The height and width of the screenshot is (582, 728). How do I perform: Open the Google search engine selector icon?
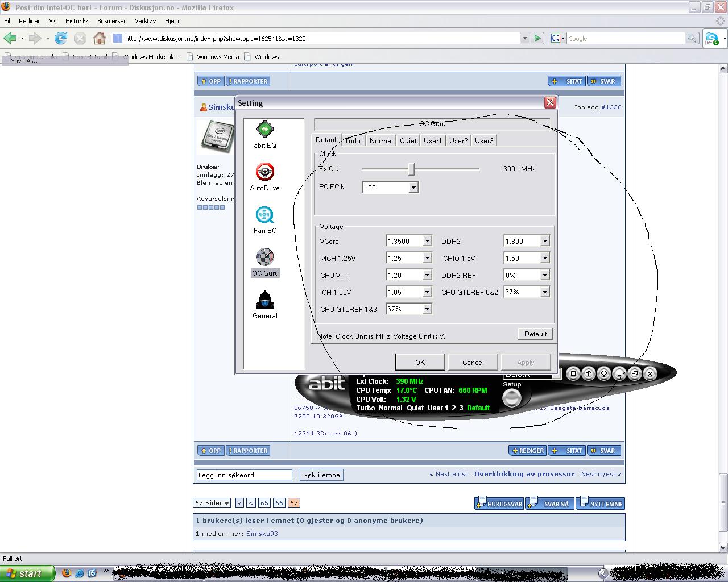pos(557,38)
